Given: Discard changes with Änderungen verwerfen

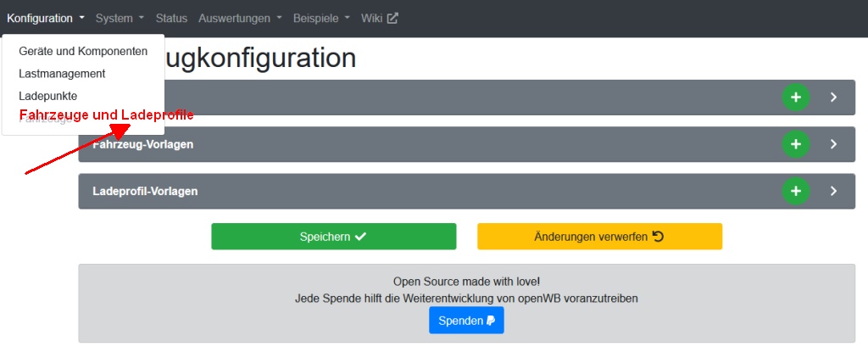Looking at the screenshot, I should (599, 237).
